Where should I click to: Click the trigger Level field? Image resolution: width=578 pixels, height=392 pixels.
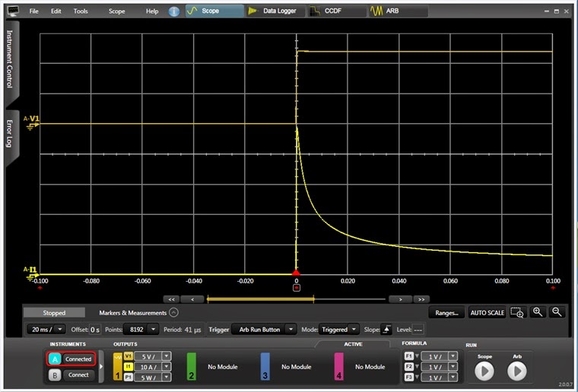418,330
